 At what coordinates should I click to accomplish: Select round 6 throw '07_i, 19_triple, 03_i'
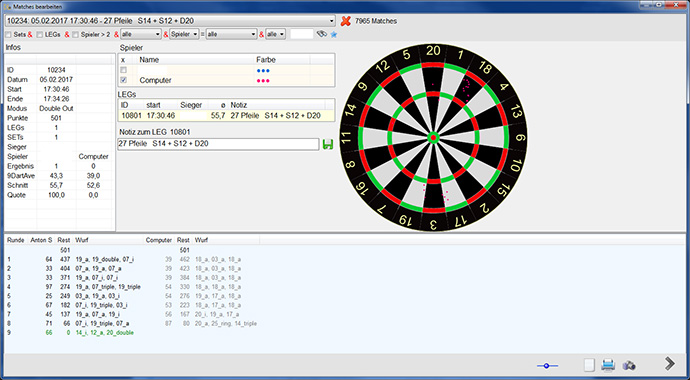(102, 305)
